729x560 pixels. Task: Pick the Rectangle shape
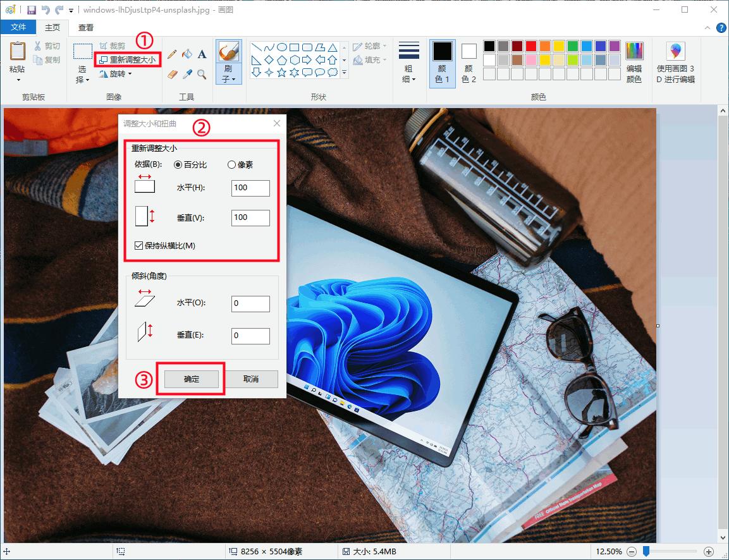pyautogui.click(x=294, y=47)
